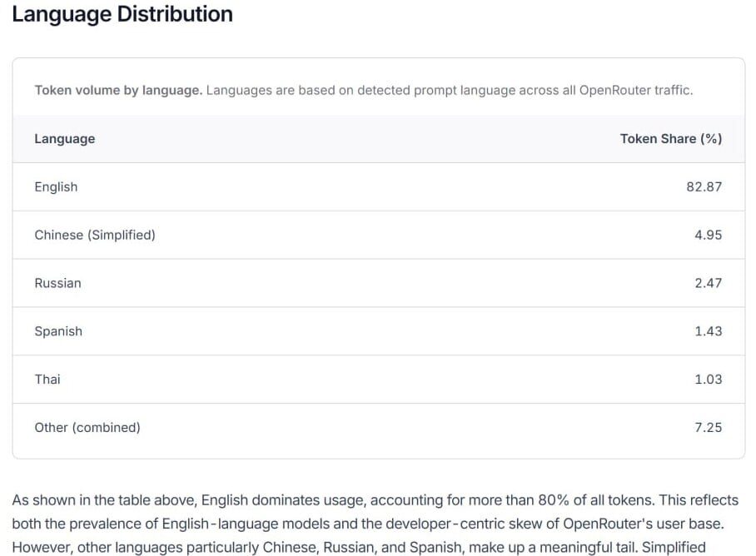Screen dimensions: 756x556
Task: Click the bold 'Token volume by language.' caption
Action: point(117,90)
